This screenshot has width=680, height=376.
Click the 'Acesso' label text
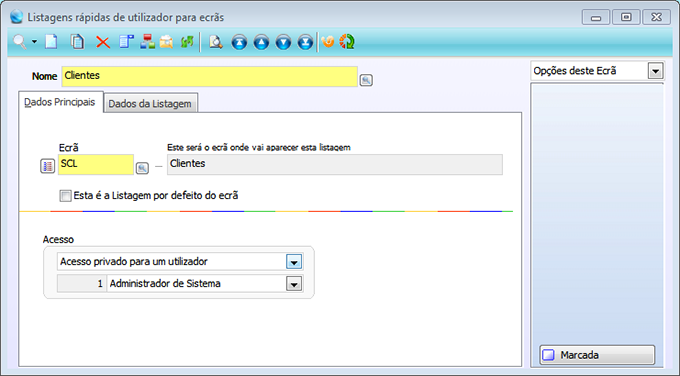(x=58, y=239)
